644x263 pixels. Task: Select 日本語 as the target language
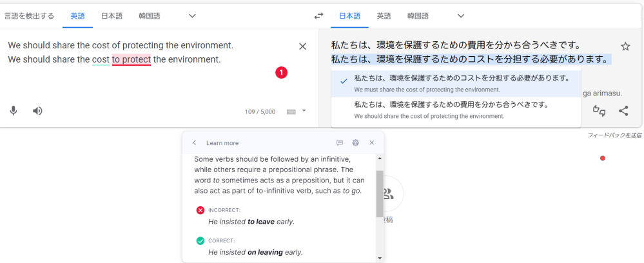(x=349, y=16)
